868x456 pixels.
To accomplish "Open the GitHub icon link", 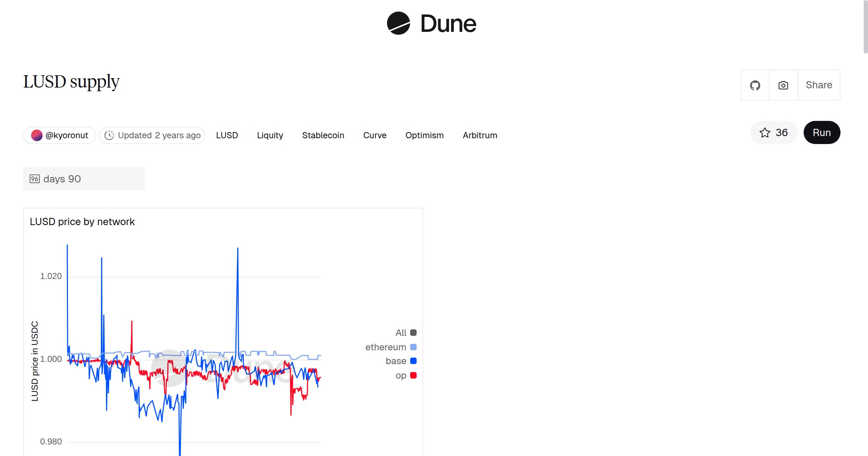I will tap(755, 85).
